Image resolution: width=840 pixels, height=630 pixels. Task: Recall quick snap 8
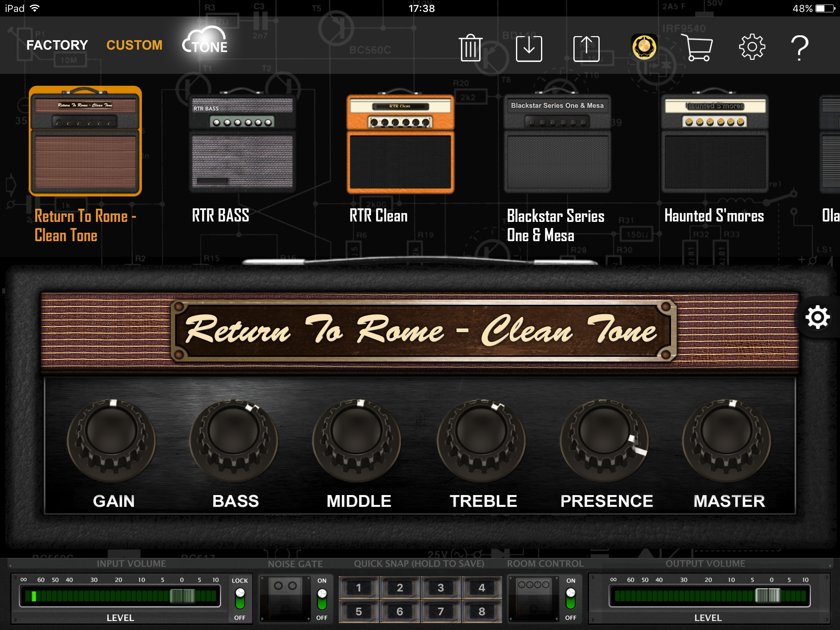[482, 612]
